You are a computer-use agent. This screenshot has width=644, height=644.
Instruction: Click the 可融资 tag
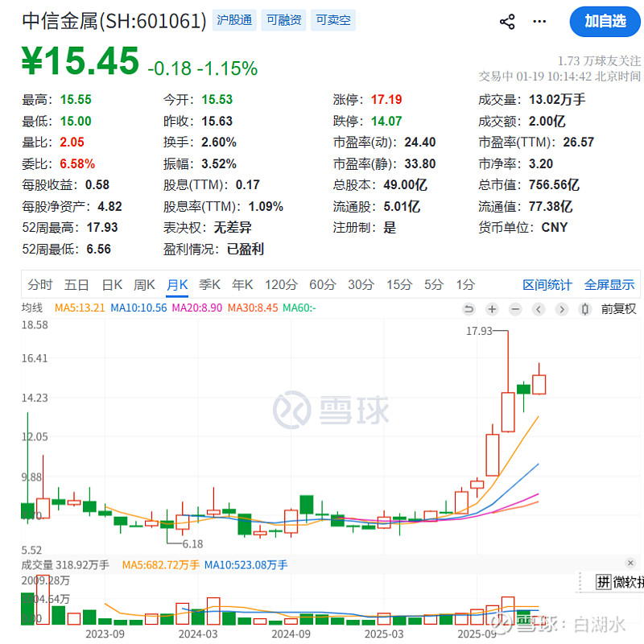pyautogui.click(x=284, y=20)
